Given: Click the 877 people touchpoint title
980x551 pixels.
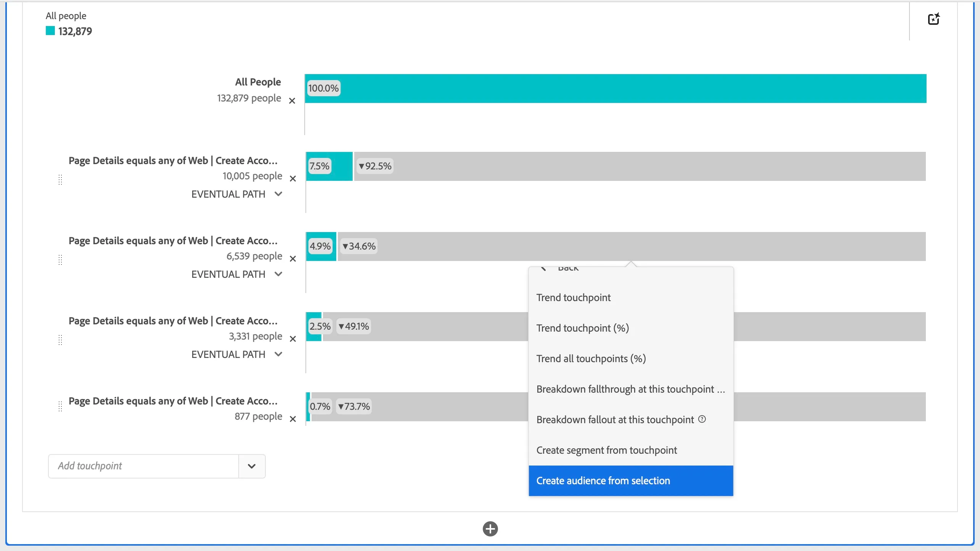Looking at the screenshot, I should [173, 401].
